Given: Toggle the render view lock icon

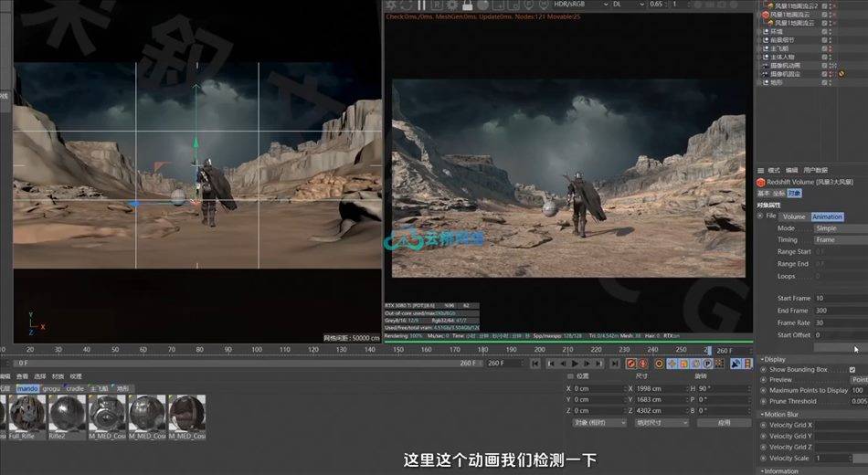Looking at the screenshot, I should click(468, 5).
